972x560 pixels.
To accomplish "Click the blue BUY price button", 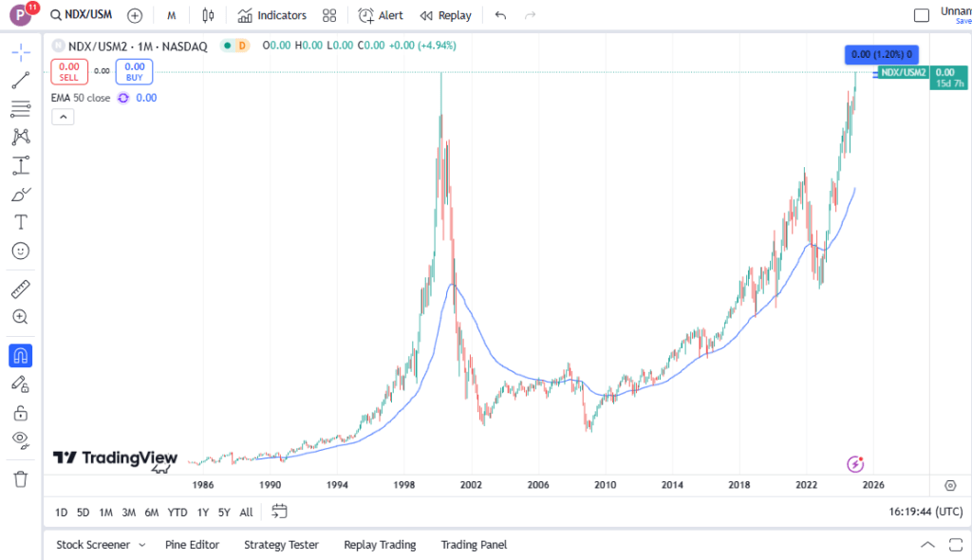I will click(x=134, y=71).
